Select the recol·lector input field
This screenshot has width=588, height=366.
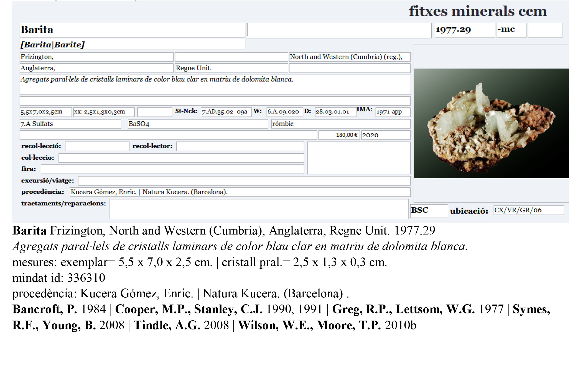pos(240,146)
